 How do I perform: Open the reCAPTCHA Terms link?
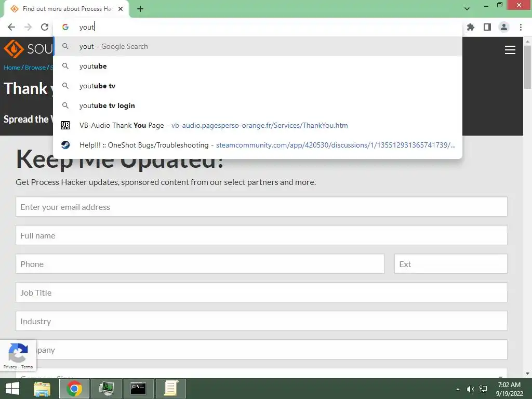(27, 367)
